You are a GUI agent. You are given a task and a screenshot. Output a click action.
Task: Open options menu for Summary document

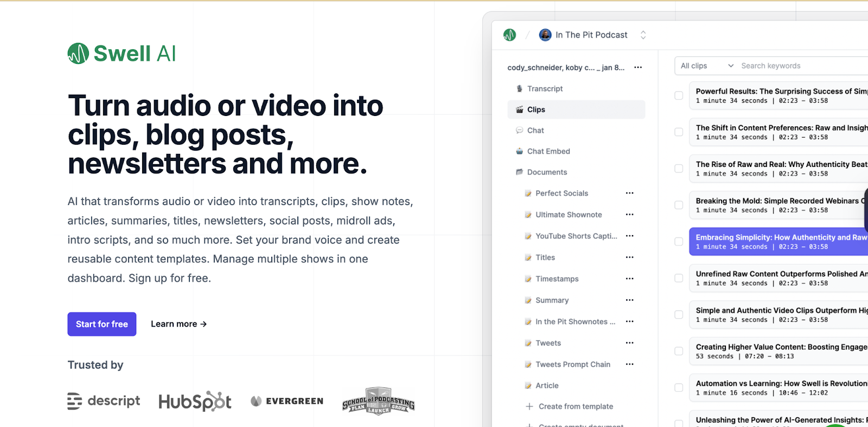coord(629,300)
